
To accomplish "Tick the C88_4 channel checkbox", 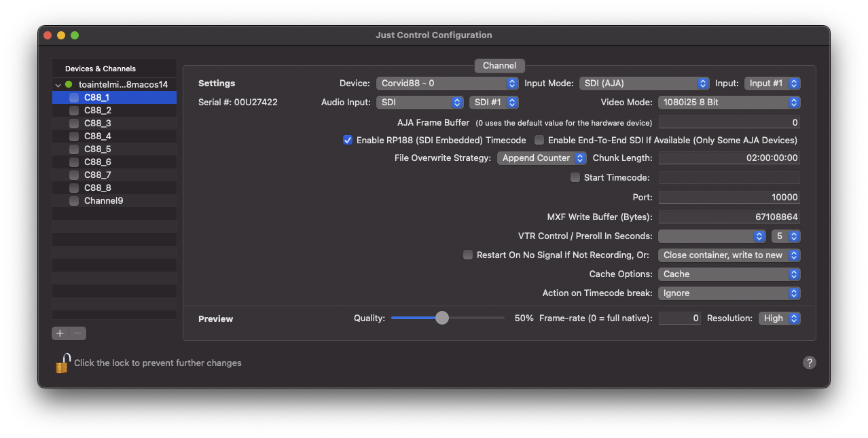I will (74, 136).
